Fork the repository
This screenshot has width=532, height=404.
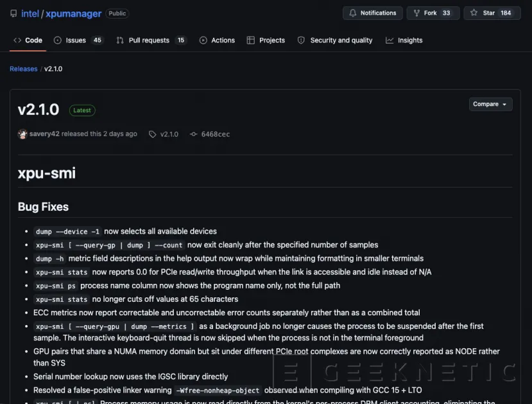[x=433, y=13]
